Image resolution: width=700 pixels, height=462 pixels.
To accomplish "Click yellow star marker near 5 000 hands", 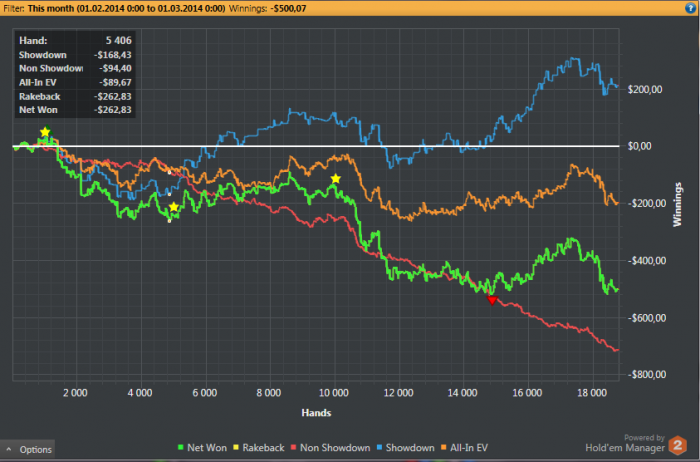I will [174, 207].
